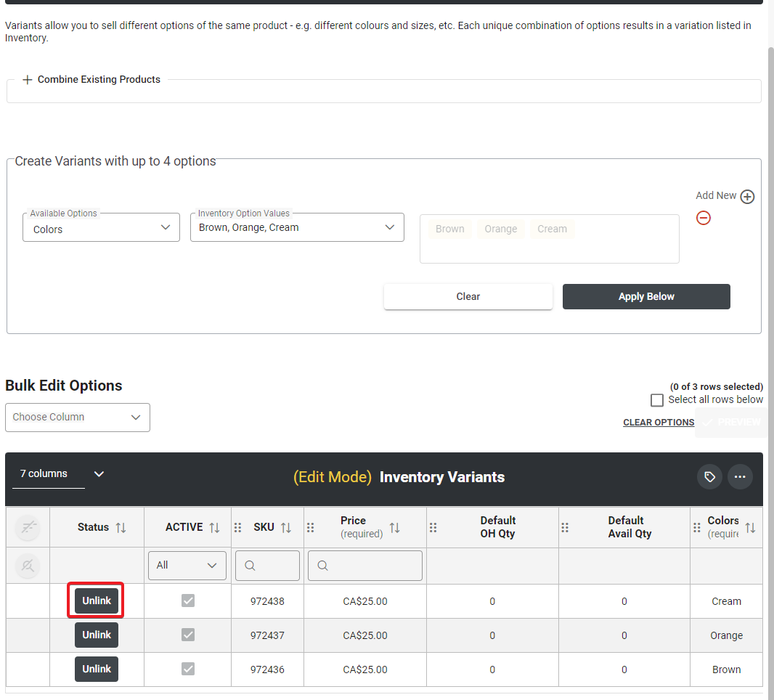The height and width of the screenshot is (700, 774).
Task: Click the SKU filter search field
Action: coord(267,566)
